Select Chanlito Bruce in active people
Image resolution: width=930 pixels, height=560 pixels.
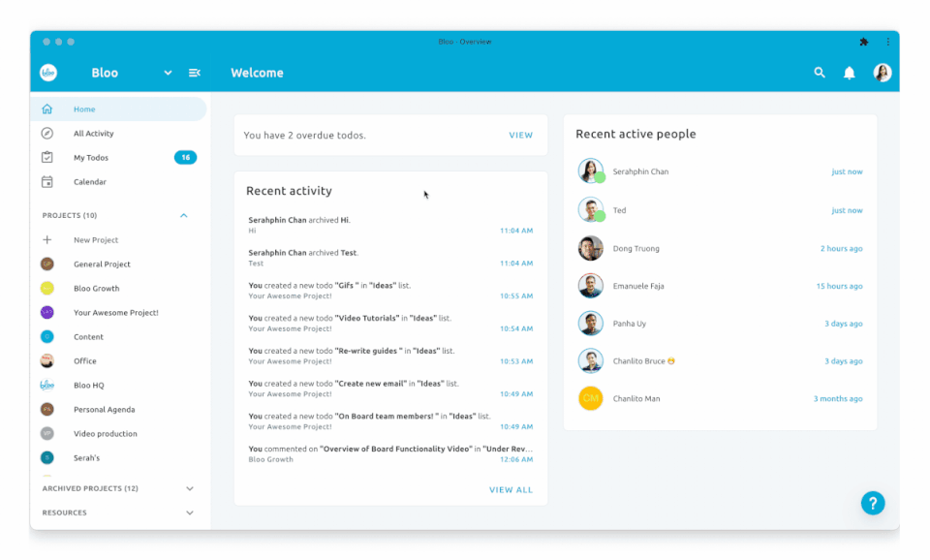(720, 360)
